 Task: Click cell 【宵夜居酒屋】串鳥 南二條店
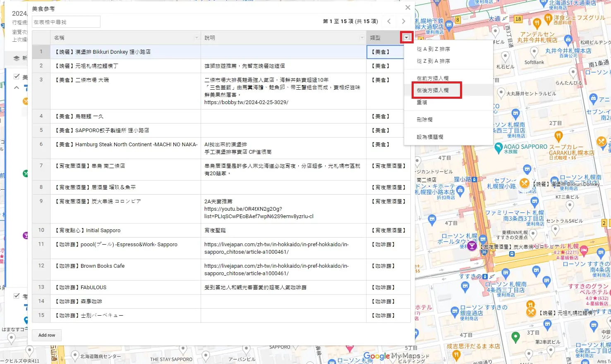coord(125,169)
